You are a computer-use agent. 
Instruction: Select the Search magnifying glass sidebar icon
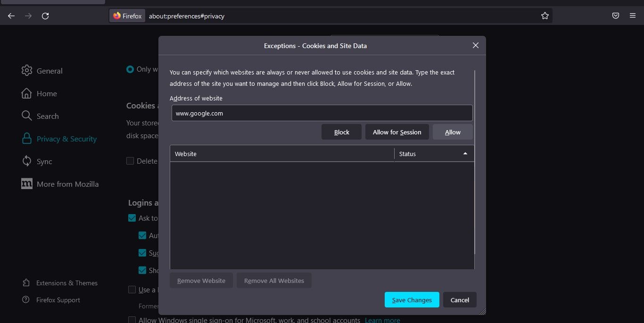[27, 116]
